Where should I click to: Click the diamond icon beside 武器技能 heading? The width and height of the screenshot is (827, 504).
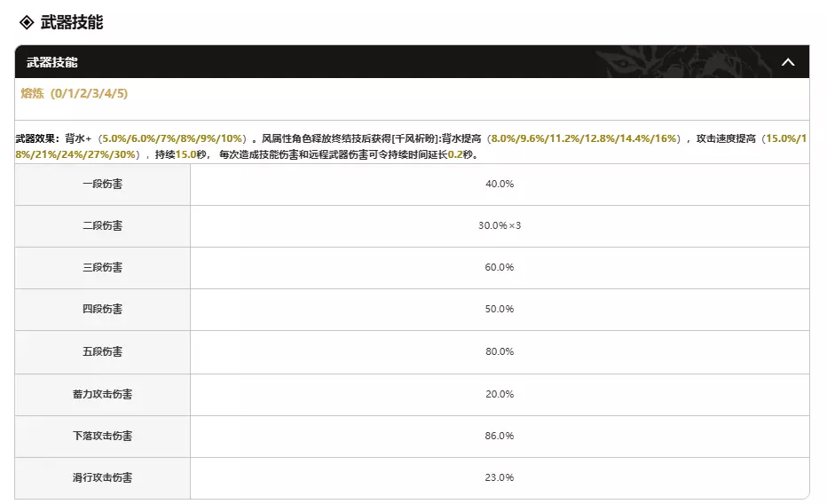coord(27,23)
